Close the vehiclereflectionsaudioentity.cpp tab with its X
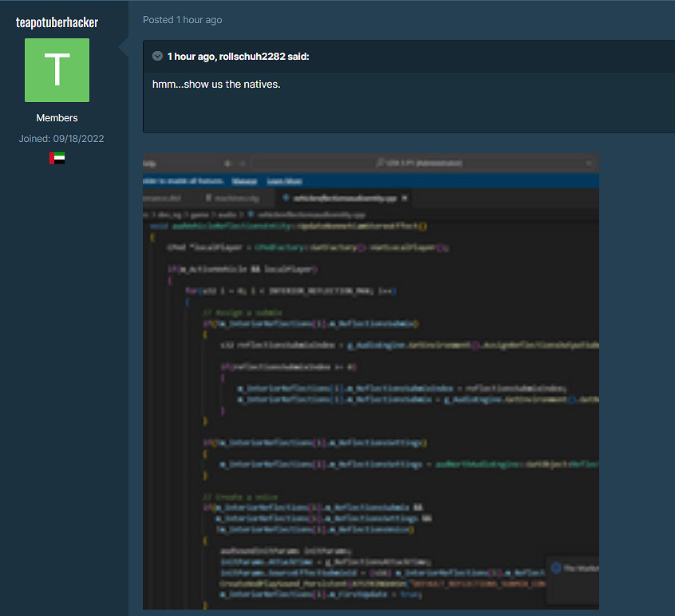 click(405, 198)
